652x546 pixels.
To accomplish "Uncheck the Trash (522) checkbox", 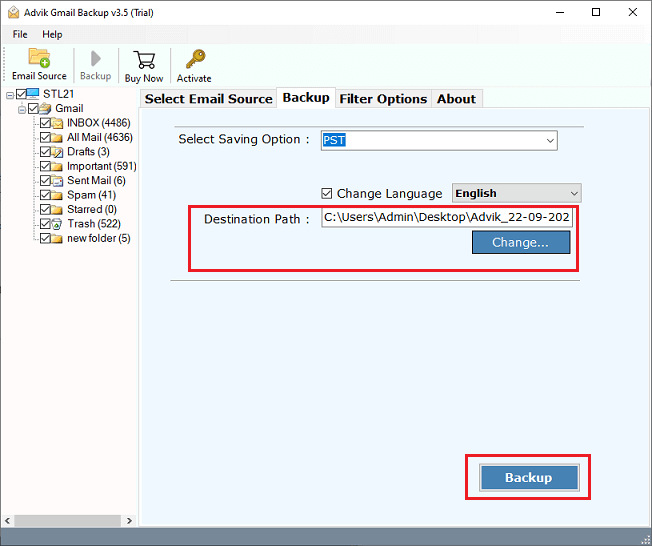I will (45, 224).
